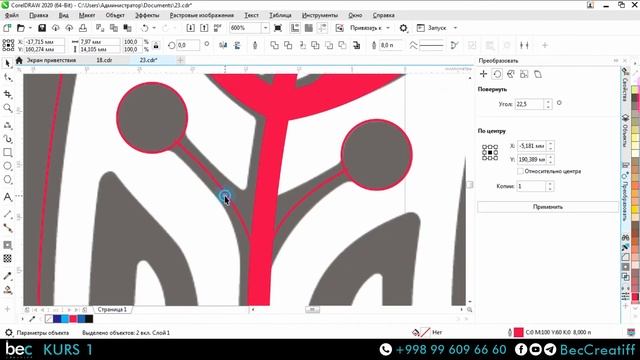Save the document
The height and width of the screenshot is (360, 640).
(x=42, y=28)
